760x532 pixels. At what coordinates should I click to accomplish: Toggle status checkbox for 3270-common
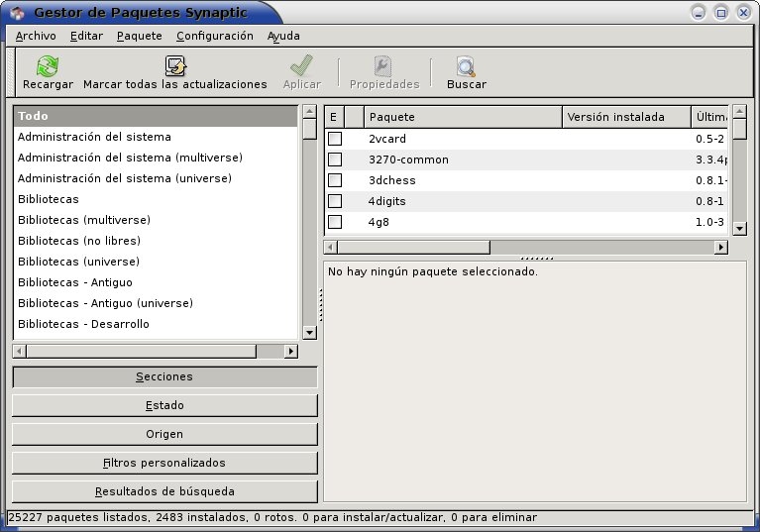pyautogui.click(x=335, y=160)
